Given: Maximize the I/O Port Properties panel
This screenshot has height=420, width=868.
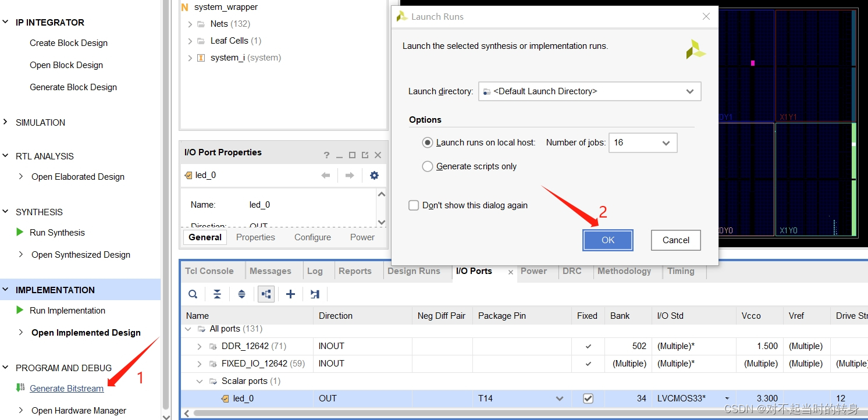Looking at the screenshot, I should (x=352, y=155).
